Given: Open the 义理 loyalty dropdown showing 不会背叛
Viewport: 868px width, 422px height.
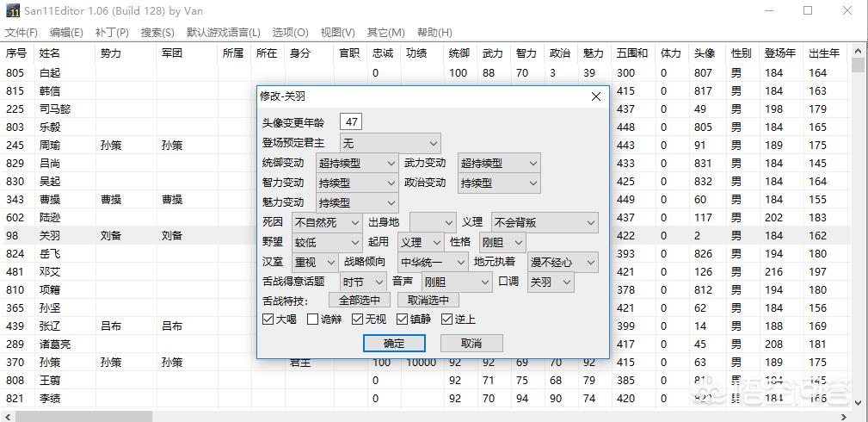Looking at the screenshot, I should pyautogui.click(x=544, y=222).
